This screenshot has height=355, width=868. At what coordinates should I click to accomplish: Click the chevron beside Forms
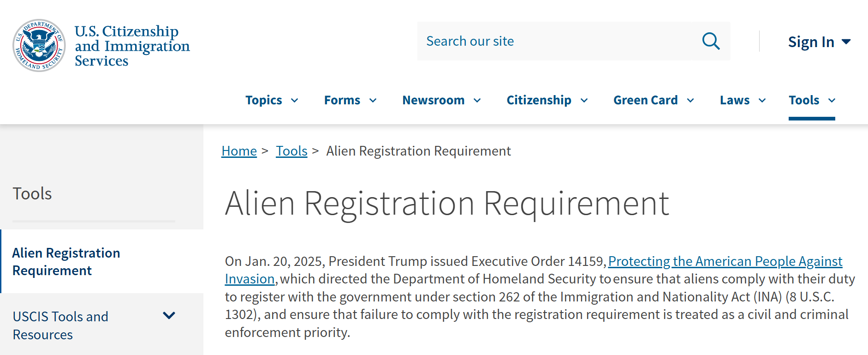point(374,100)
